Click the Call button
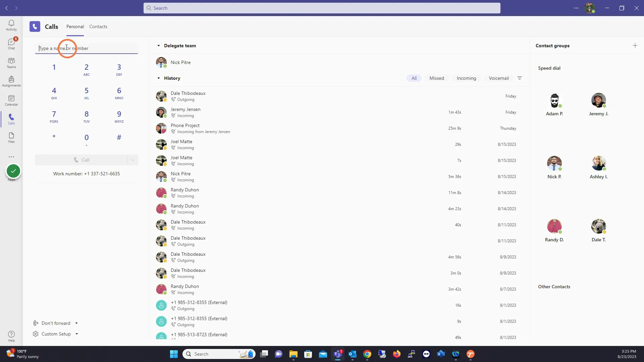Image resolution: width=644 pixels, height=362 pixels. [x=81, y=160]
